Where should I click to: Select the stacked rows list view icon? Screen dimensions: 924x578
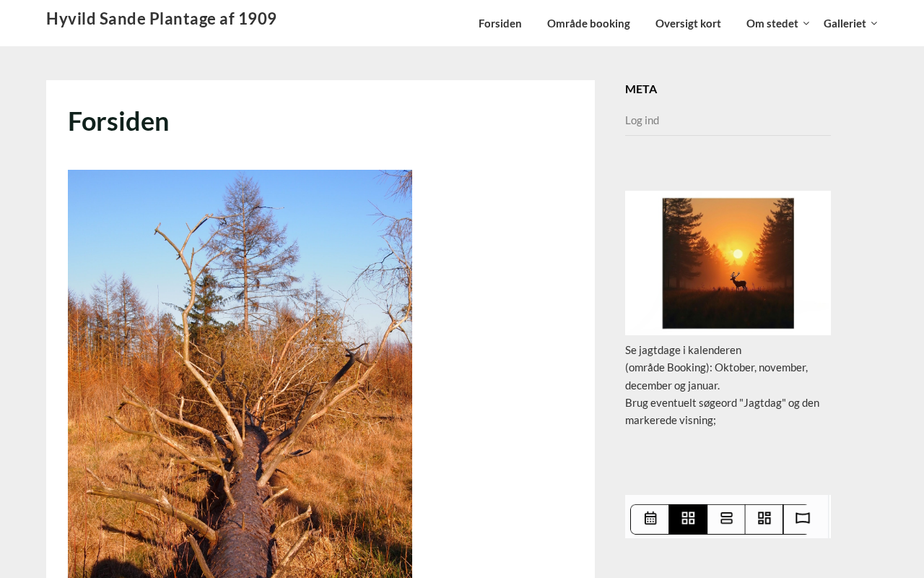[726, 519]
